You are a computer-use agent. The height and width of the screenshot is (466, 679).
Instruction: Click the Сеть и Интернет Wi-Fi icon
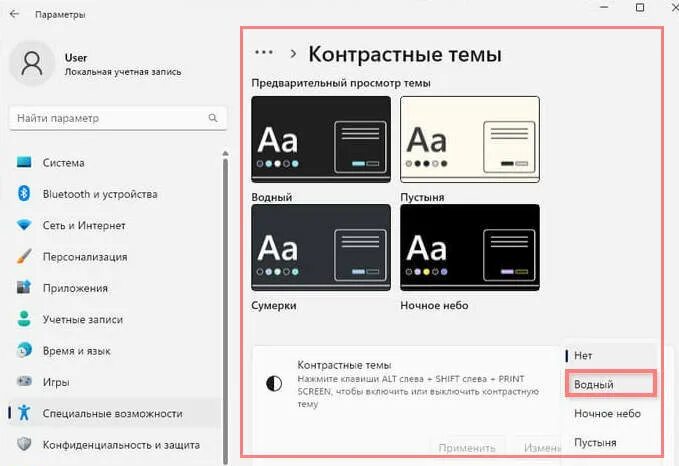click(x=24, y=225)
